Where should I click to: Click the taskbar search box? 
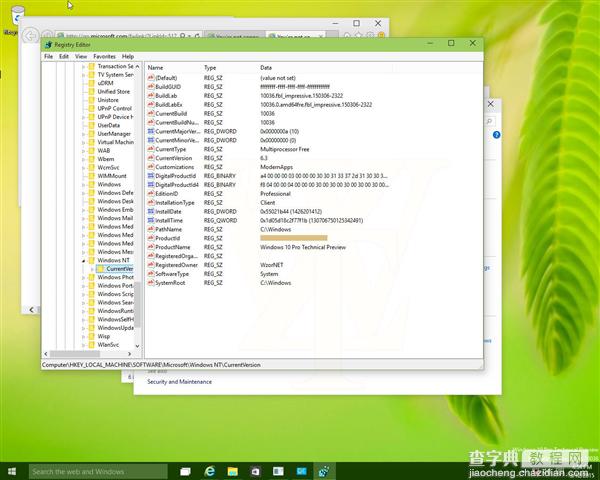tap(98, 472)
